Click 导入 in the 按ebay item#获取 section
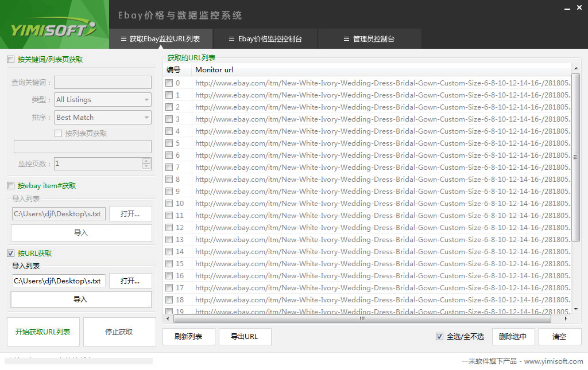Image resolution: width=588 pixels, height=370 pixels. click(82, 233)
